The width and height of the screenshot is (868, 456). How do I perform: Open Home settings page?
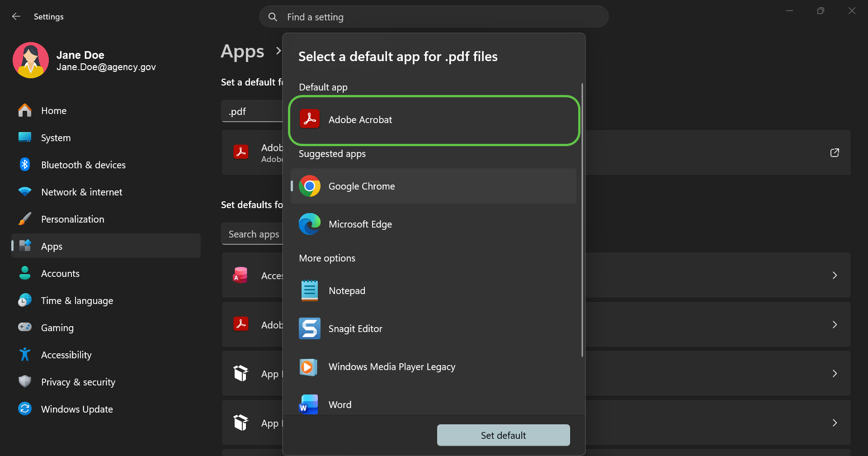106,110
